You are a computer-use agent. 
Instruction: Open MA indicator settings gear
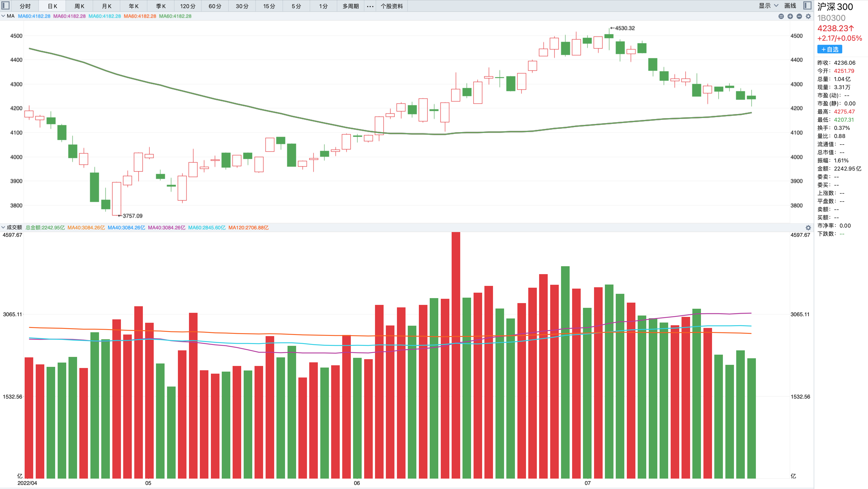(x=808, y=16)
